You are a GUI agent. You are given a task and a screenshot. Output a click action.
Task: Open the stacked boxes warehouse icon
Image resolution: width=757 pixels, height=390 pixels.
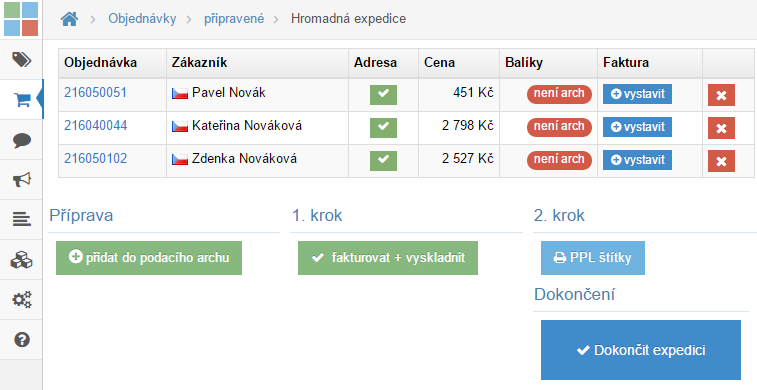21,260
